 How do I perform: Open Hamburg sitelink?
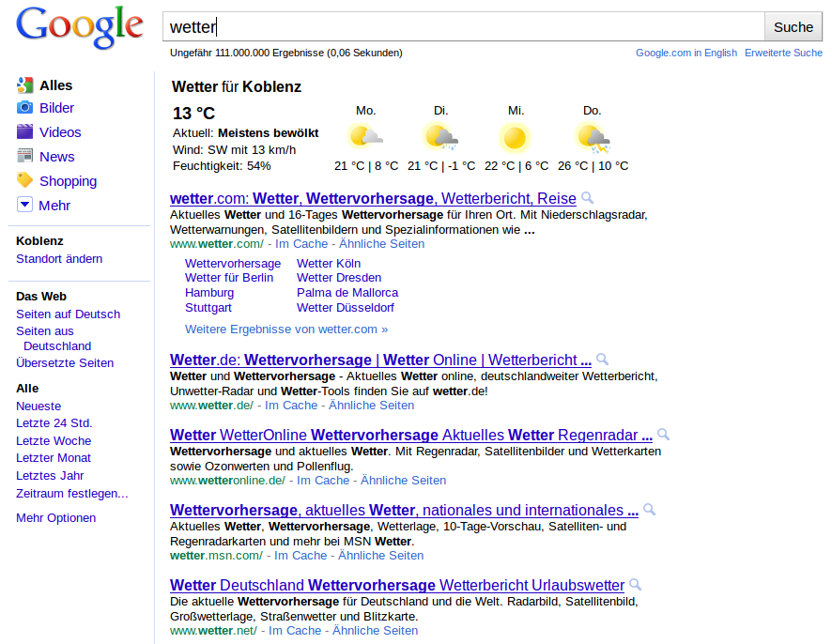[209, 293]
